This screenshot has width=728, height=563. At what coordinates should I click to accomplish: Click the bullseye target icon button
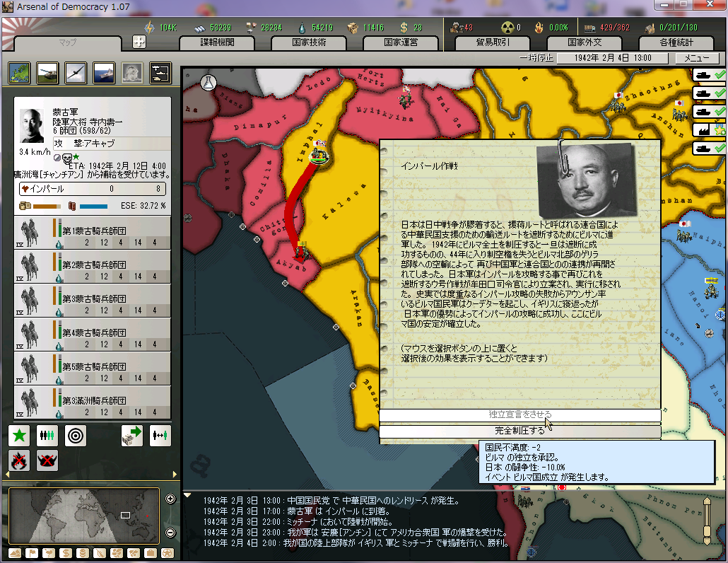pyautogui.click(x=76, y=436)
